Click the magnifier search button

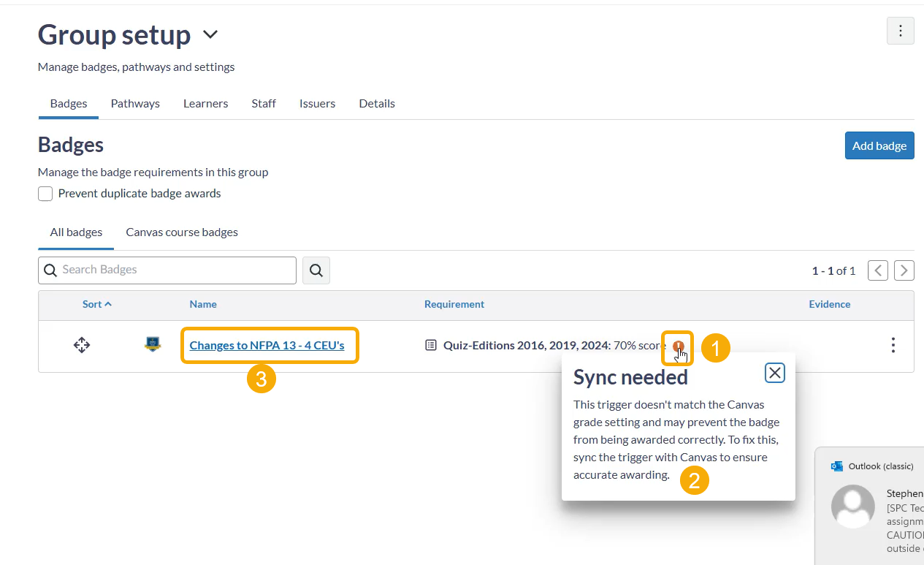coord(316,270)
